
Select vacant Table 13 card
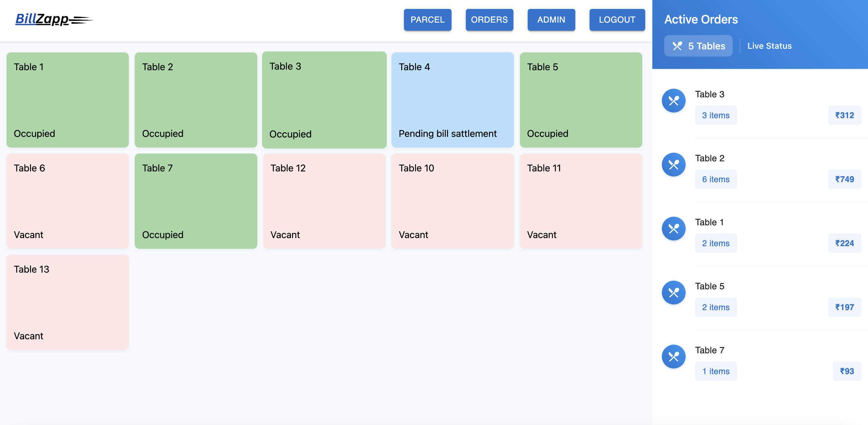point(67,302)
